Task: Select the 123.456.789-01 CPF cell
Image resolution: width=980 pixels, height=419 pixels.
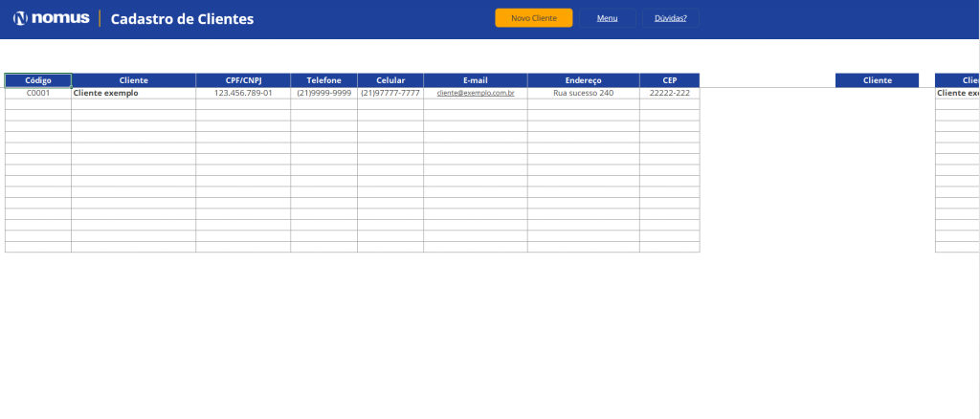Action: coord(243,94)
